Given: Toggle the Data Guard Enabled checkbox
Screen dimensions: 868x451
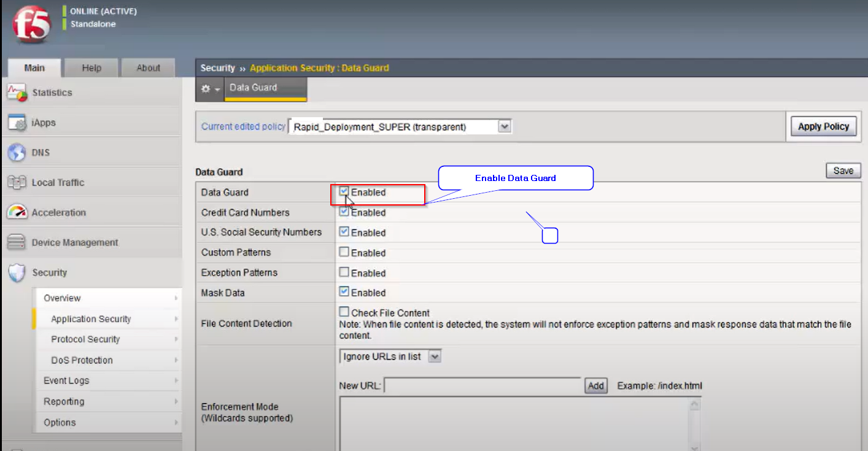Looking at the screenshot, I should click(x=344, y=191).
